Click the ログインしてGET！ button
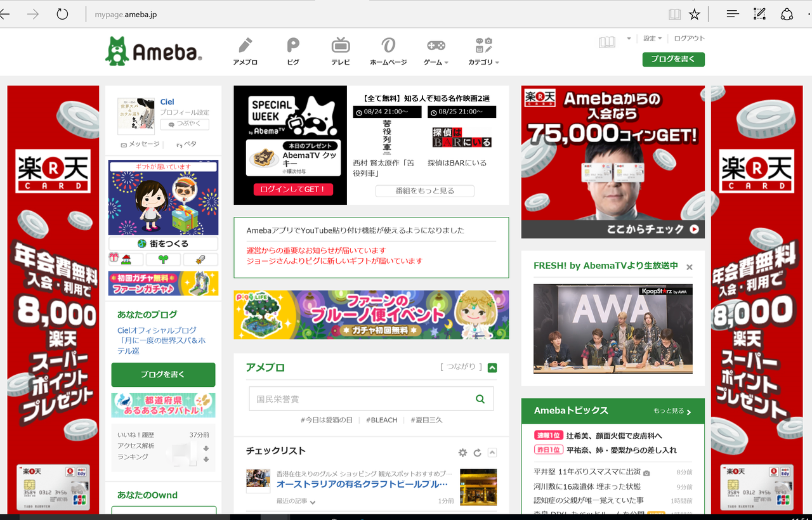Image resolution: width=812 pixels, height=520 pixels. pyautogui.click(x=293, y=190)
